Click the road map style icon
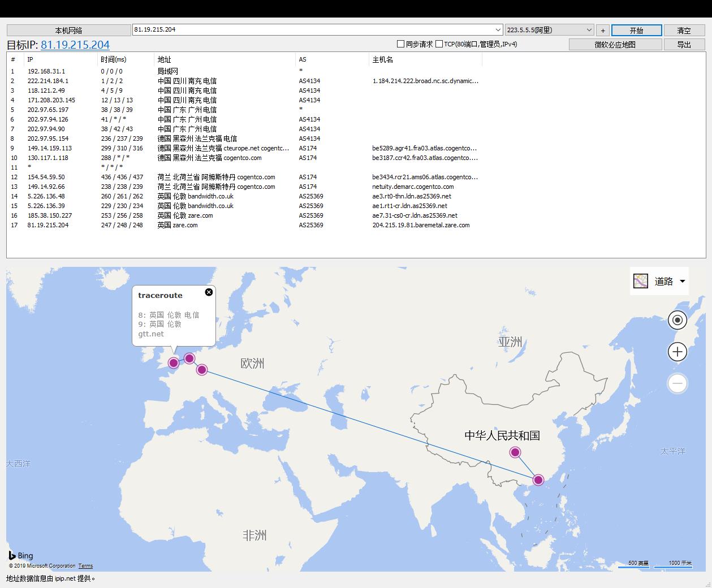This screenshot has width=712, height=588. [641, 281]
